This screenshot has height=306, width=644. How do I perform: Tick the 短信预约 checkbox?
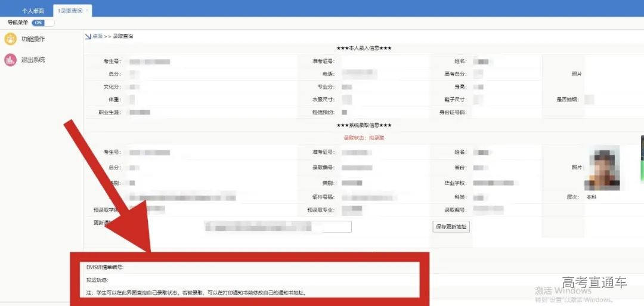tap(344, 112)
